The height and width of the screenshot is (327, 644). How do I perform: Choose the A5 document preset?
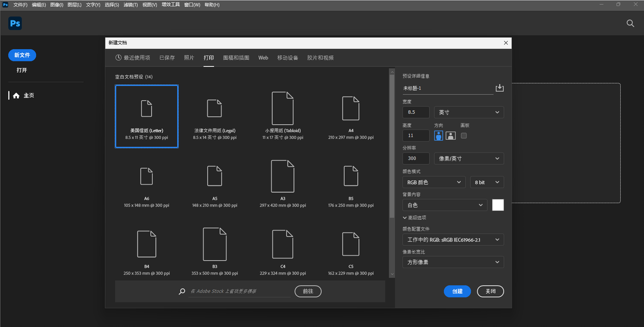[x=215, y=184]
